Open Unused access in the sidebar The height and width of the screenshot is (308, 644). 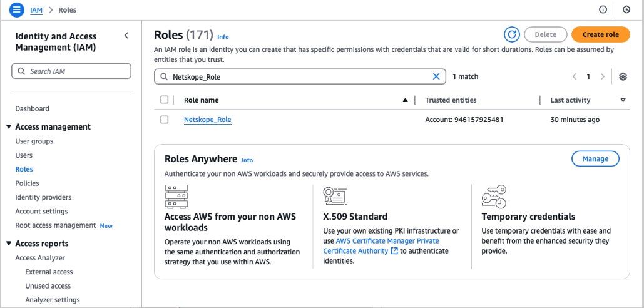(x=48, y=286)
